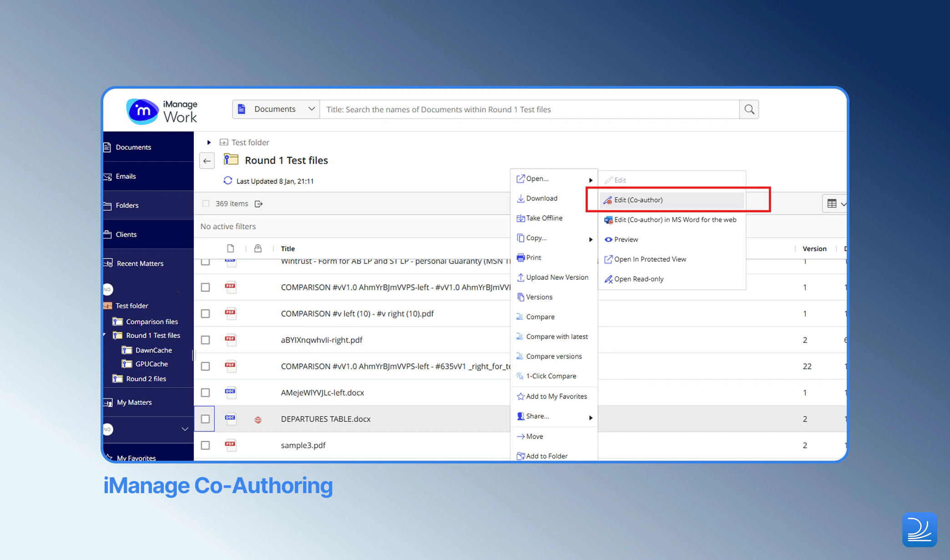
Task: Click the document type column header icon
Action: point(231,248)
